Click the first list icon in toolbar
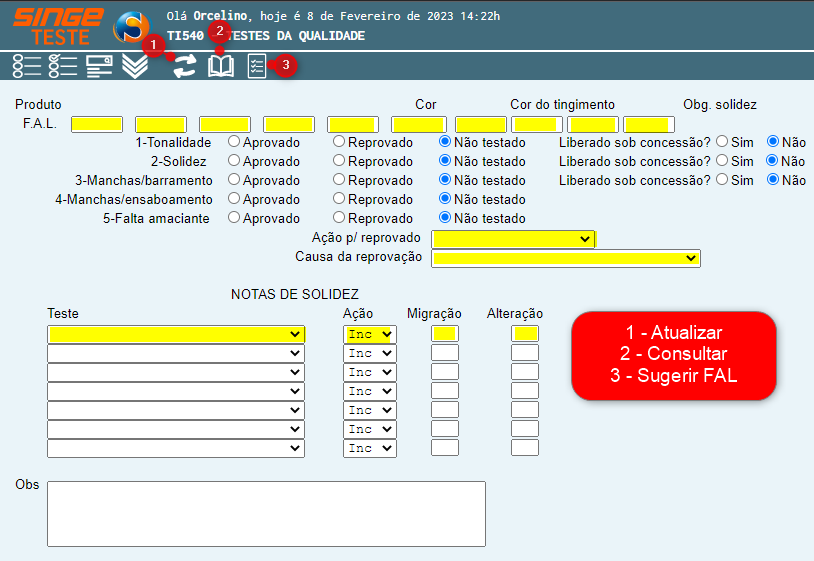This screenshot has width=814, height=561. (x=27, y=67)
